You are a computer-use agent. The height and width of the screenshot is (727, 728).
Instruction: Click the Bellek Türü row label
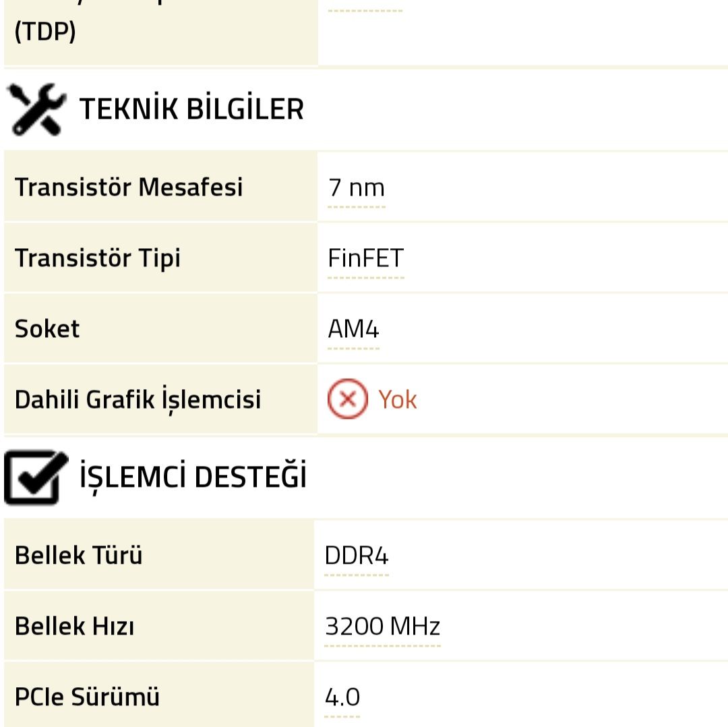point(78,556)
